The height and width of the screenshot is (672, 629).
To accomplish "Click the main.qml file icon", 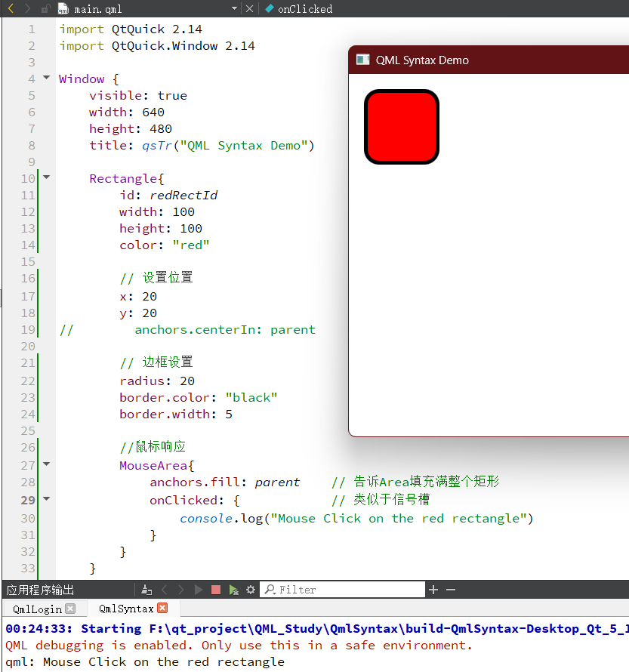I will (63, 8).
